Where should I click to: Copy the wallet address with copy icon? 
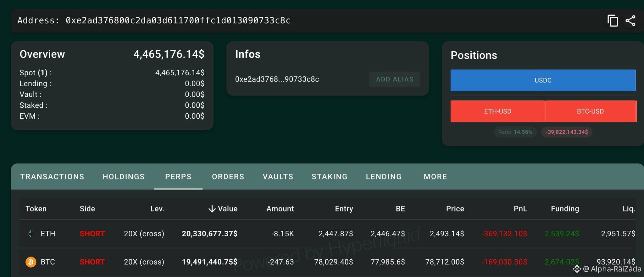click(613, 21)
